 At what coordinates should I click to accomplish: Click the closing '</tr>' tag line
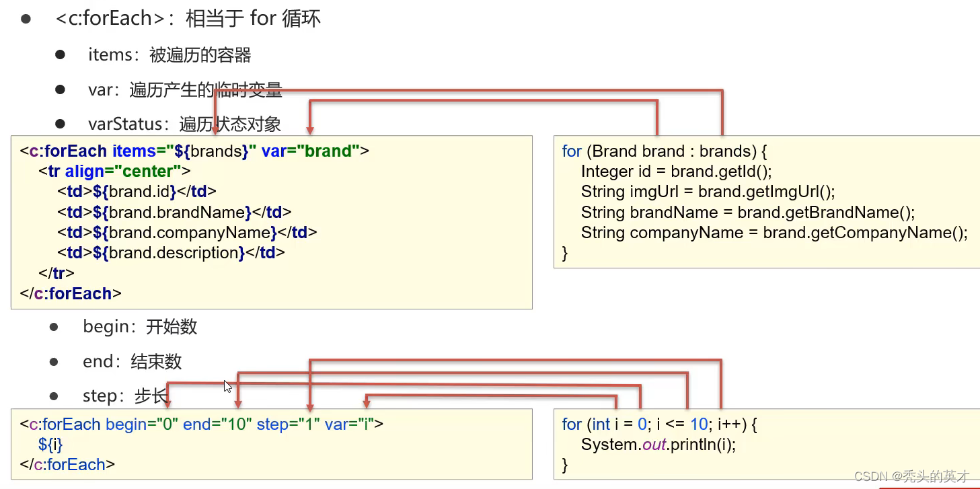[x=56, y=274]
